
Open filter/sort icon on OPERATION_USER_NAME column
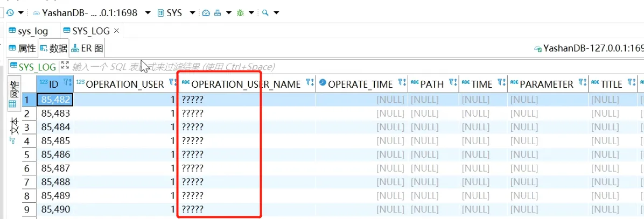click(x=310, y=83)
